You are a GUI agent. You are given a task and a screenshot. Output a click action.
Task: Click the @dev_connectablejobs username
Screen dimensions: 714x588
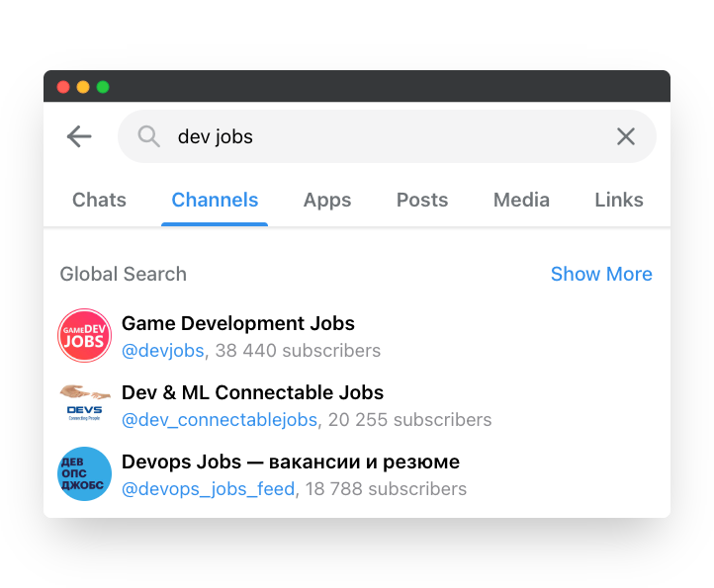click(x=220, y=420)
